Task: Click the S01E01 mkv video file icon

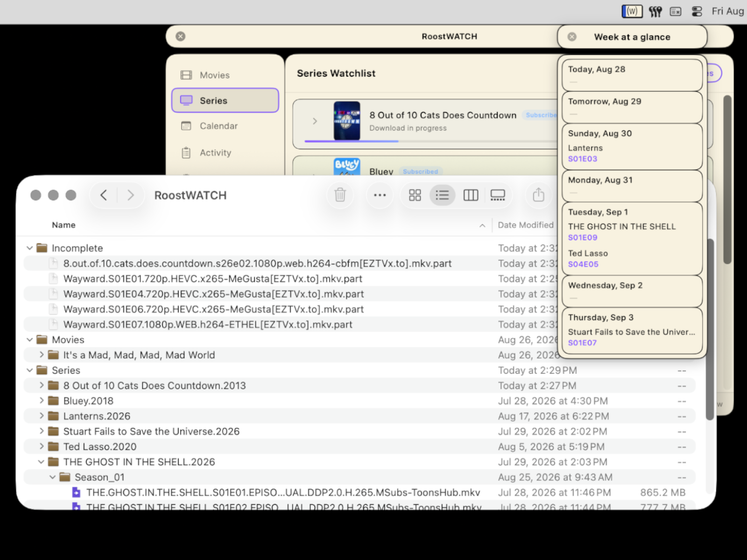Action: (76, 492)
